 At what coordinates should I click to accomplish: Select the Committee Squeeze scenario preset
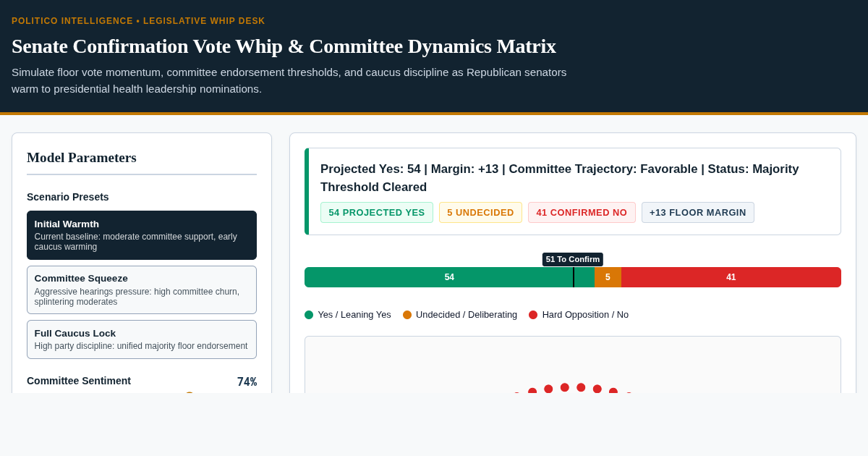142,290
